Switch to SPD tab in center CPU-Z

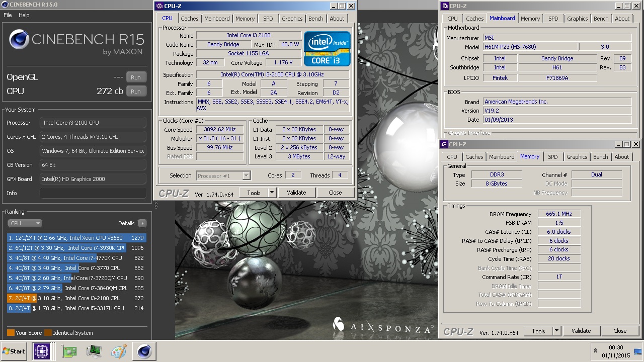(x=268, y=19)
